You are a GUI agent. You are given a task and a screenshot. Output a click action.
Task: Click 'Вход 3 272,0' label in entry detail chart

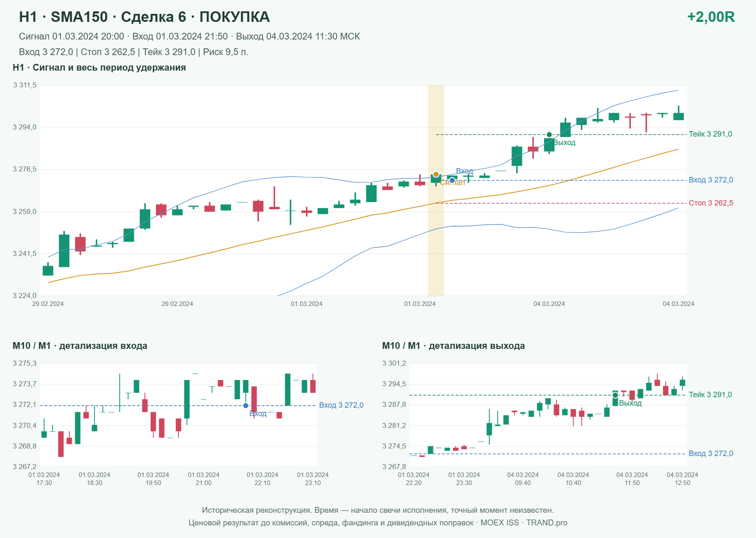(x=341, y=405)
